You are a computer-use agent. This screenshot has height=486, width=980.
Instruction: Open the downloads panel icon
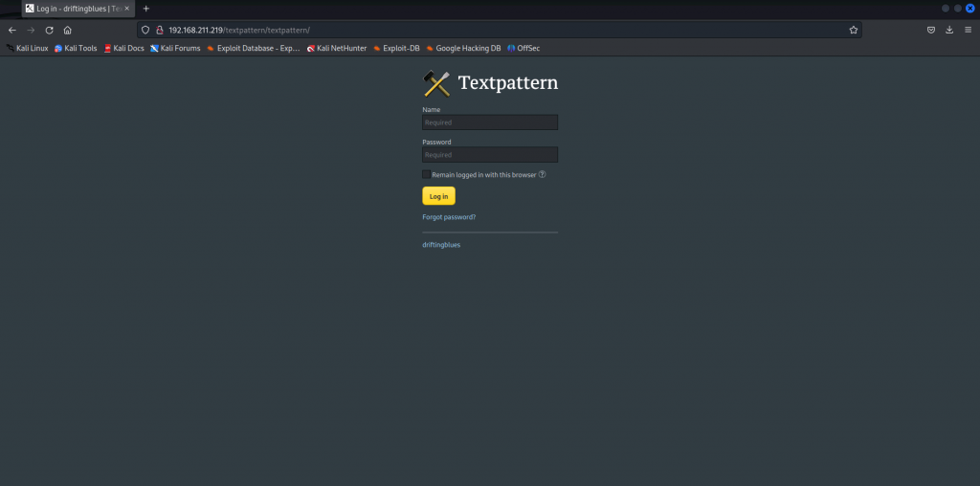click(x=949, y=30)
